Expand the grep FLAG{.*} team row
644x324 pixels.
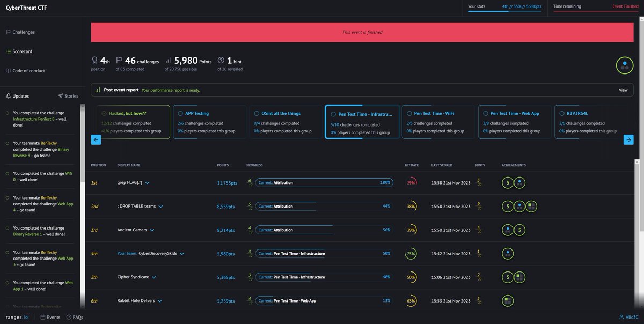click(x=147, y=183)
